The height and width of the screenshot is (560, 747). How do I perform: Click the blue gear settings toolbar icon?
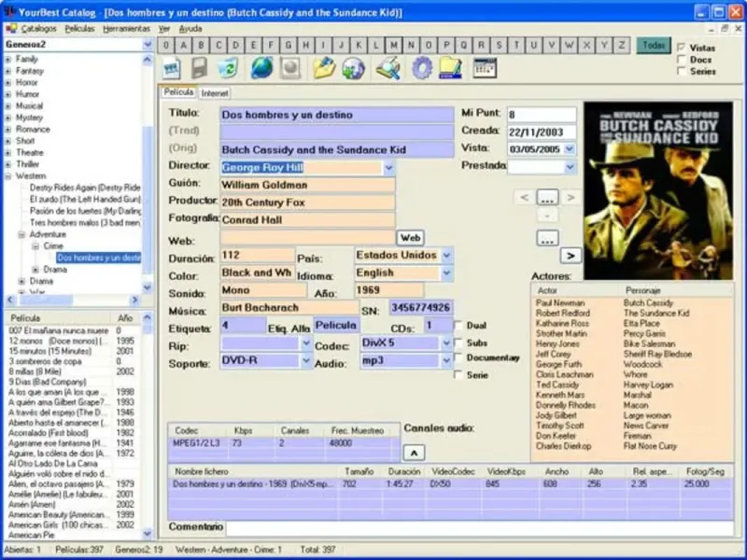(421, 68)
